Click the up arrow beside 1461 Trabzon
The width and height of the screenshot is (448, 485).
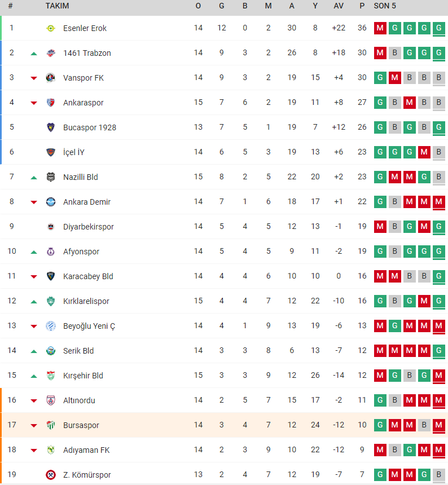coord(34,54)
